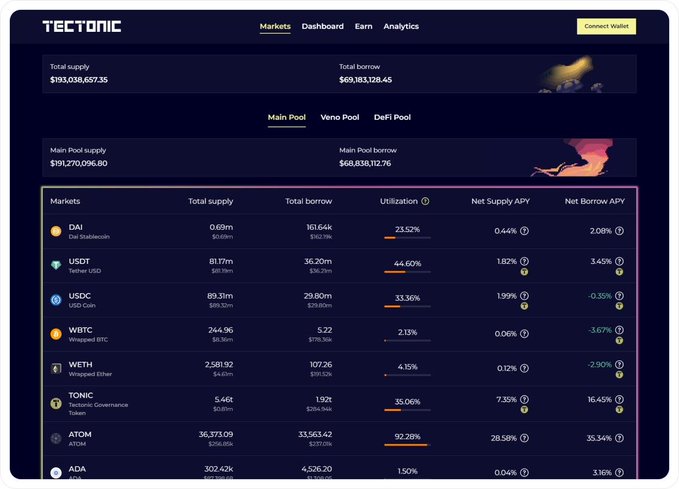
Task: Open DAI Net Borrow APY help icon
Action: click(620, 231)
